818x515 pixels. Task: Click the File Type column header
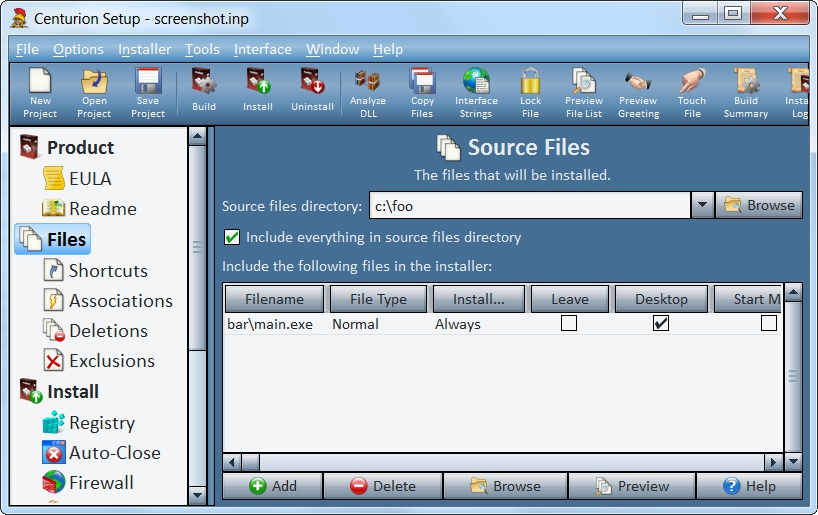click(x=378, y=299)
